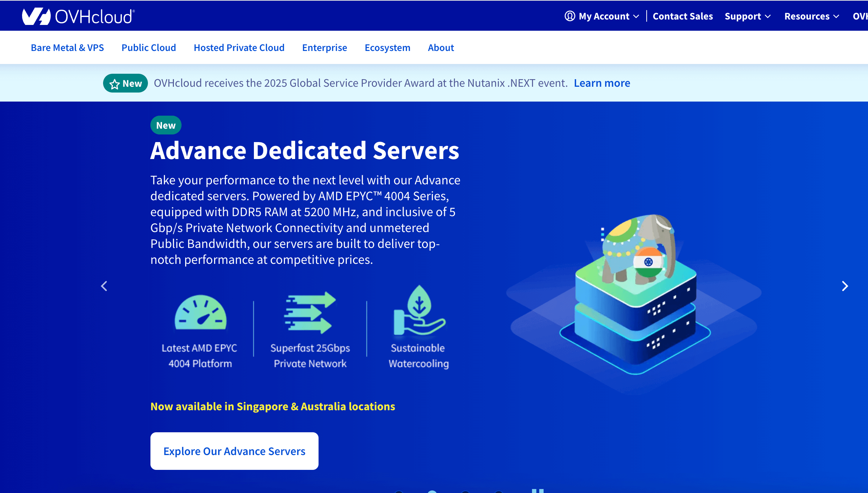The image size is (868, 493).
Task: Click Contact Sales link
Action: click(x=682, y=16)
